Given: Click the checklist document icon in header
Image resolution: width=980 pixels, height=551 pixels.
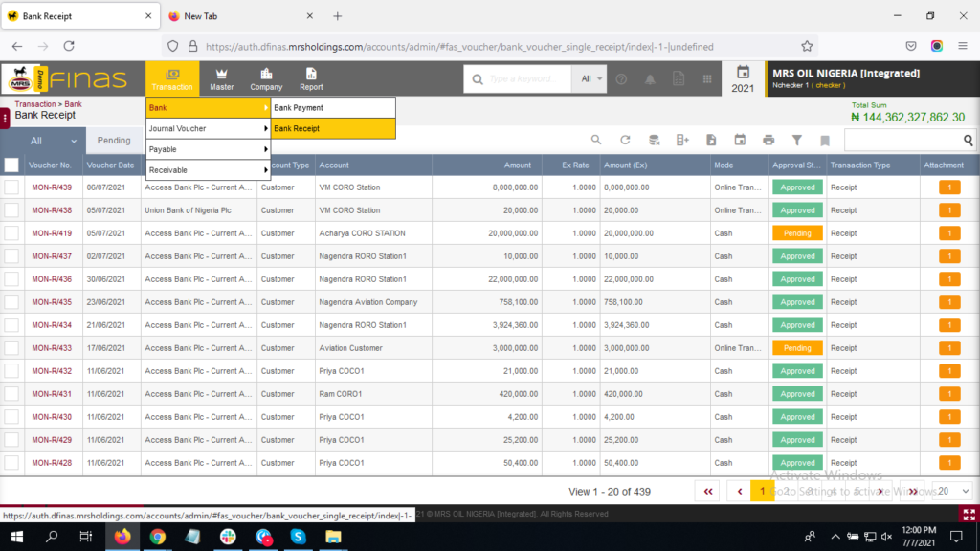Looking at the screenshot, I should point(679,78).
